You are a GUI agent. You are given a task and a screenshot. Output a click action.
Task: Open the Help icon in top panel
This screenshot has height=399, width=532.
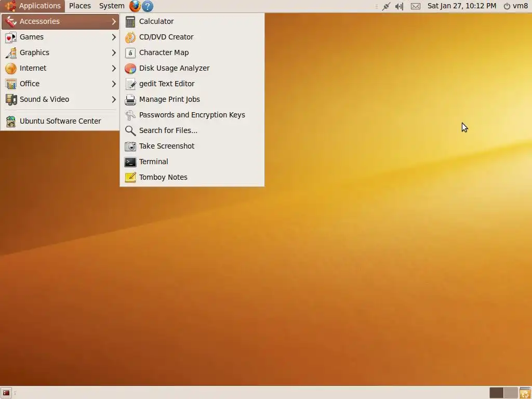click(147, 6)
